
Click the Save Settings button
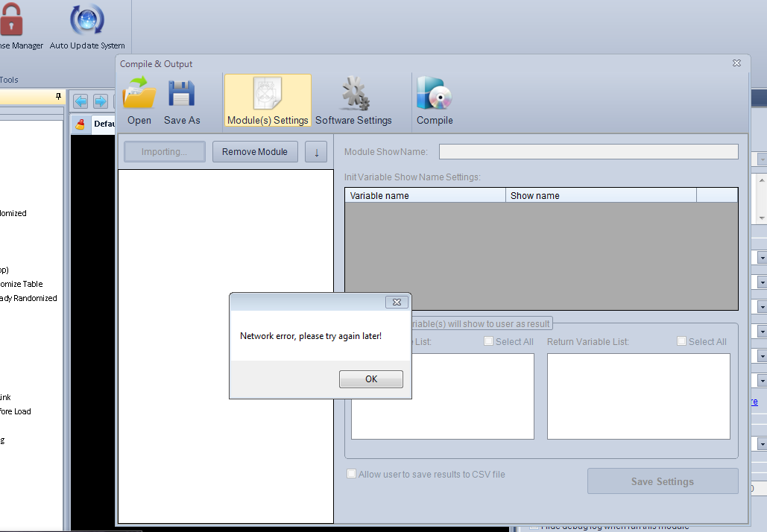click(662, 481)
